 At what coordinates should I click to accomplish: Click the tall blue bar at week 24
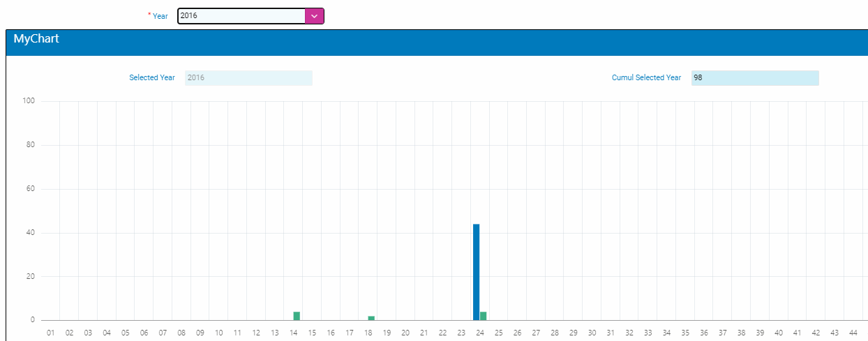tap(476, 272)
